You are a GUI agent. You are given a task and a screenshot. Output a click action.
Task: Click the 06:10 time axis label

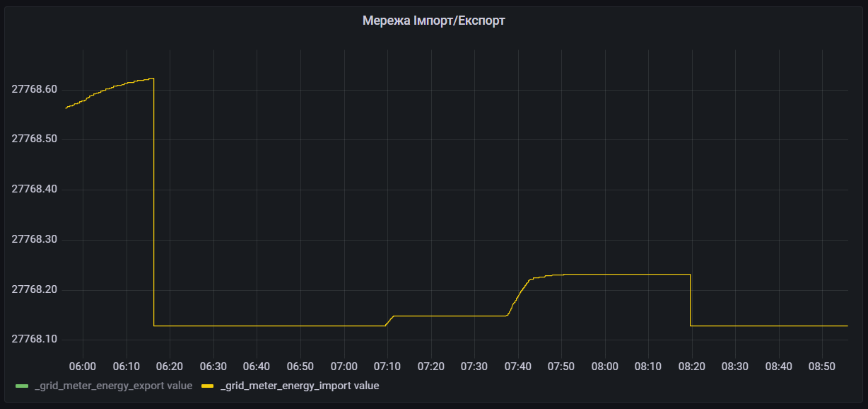[x=126, y=366]
